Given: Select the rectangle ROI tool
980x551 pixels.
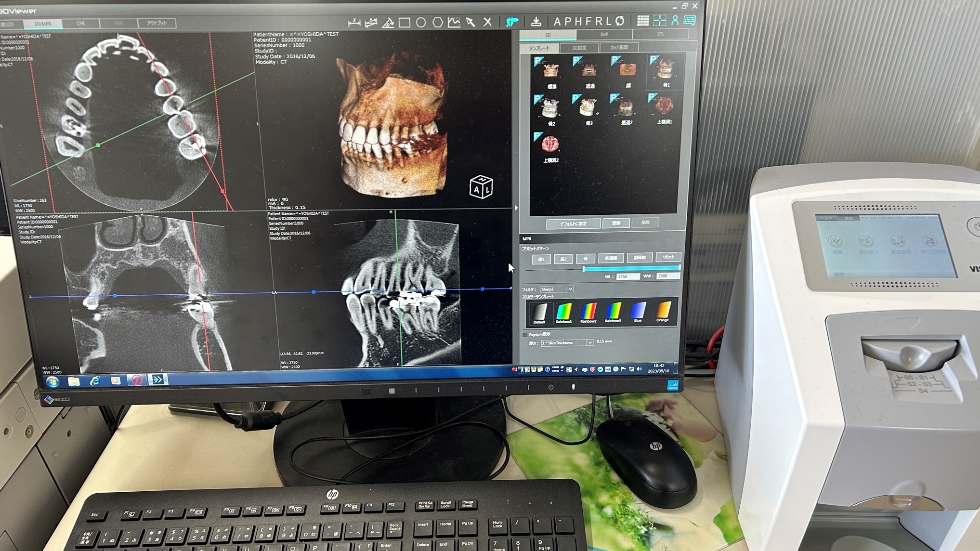Looking at the screenshot, I should click(405, 22).
